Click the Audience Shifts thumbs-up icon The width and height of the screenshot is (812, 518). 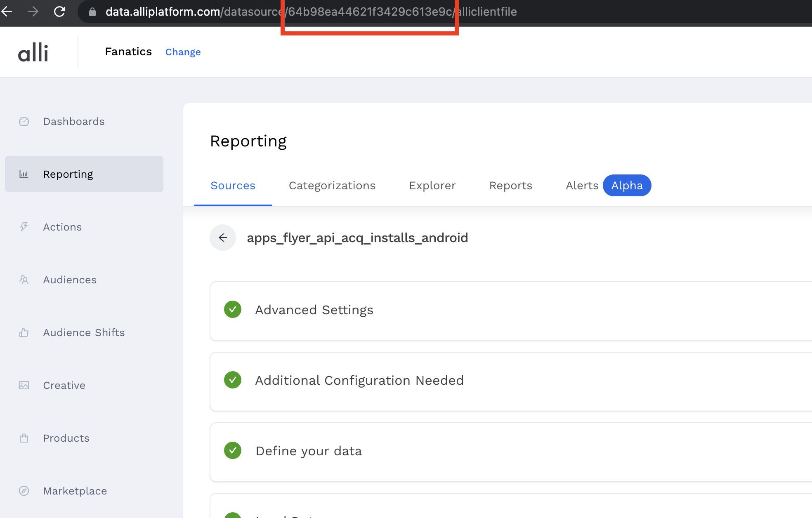coord(24,332)
